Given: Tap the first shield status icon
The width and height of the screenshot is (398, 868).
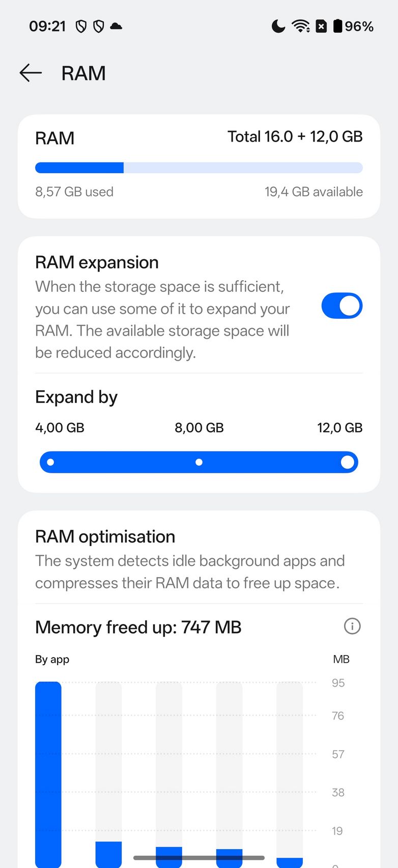Looking at the screenshot, I should 81,26.
